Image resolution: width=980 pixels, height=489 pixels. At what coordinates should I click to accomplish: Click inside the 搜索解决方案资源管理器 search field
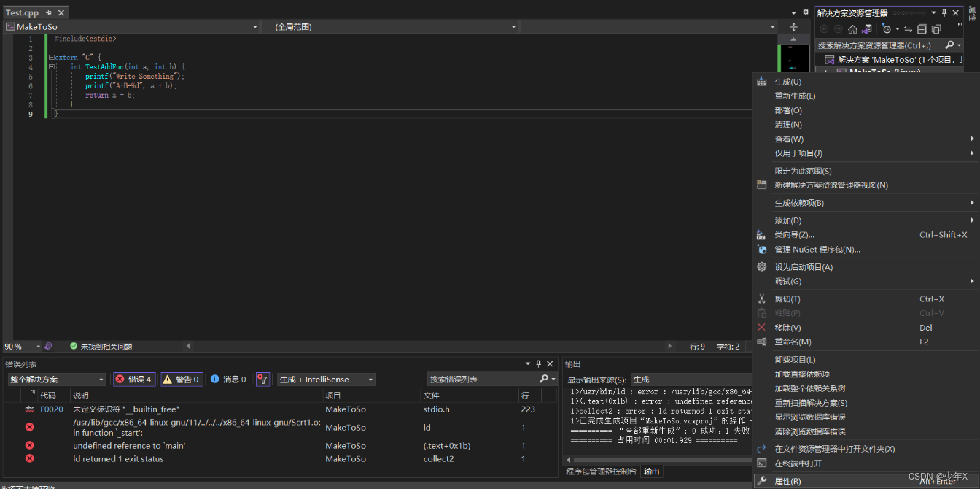click(x=875, y=45)
